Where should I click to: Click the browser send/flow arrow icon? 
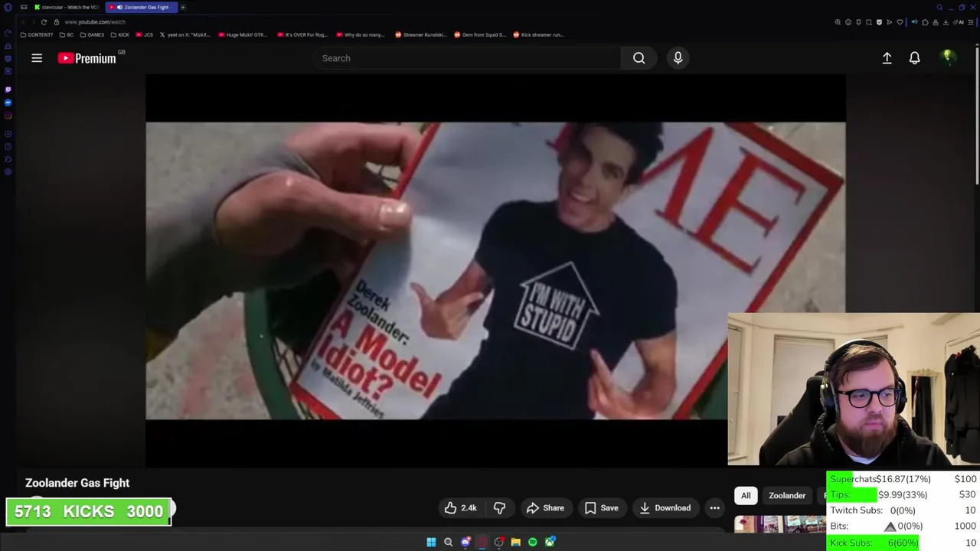pyautogui.click(x=890, y=22)
